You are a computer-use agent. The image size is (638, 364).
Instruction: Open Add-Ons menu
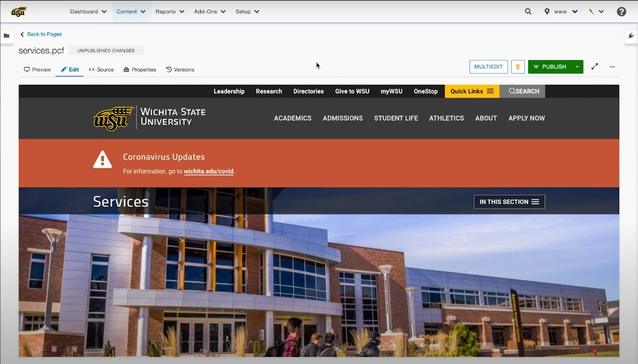click(209, 12)
